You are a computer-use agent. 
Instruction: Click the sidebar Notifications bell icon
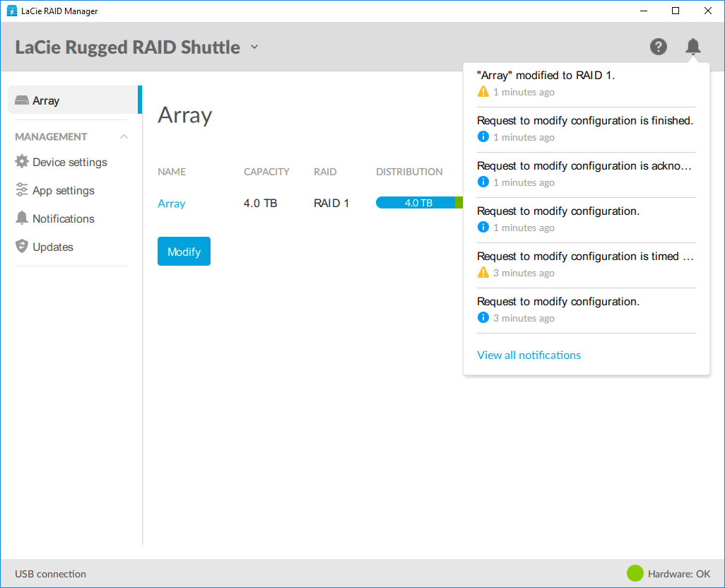click(22, 218)
